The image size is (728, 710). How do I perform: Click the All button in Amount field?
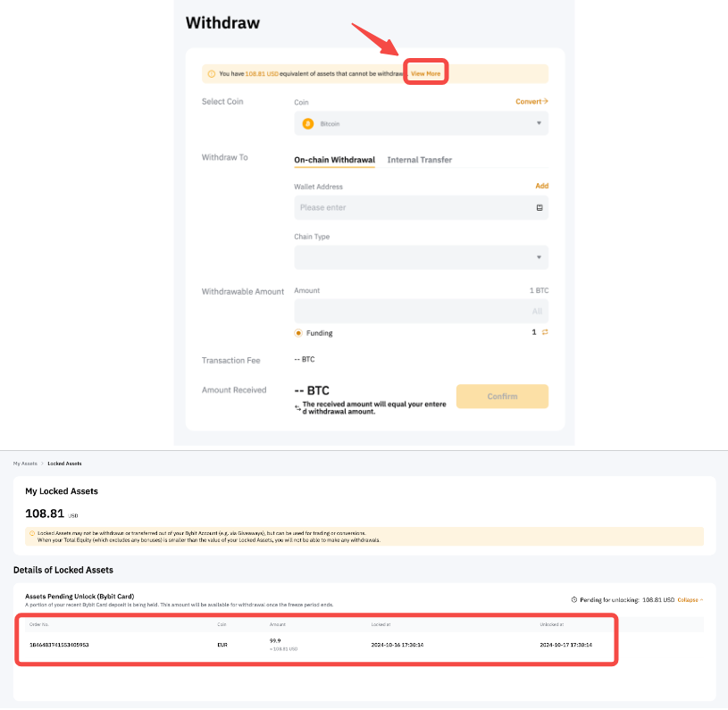[x=537, y=311]
